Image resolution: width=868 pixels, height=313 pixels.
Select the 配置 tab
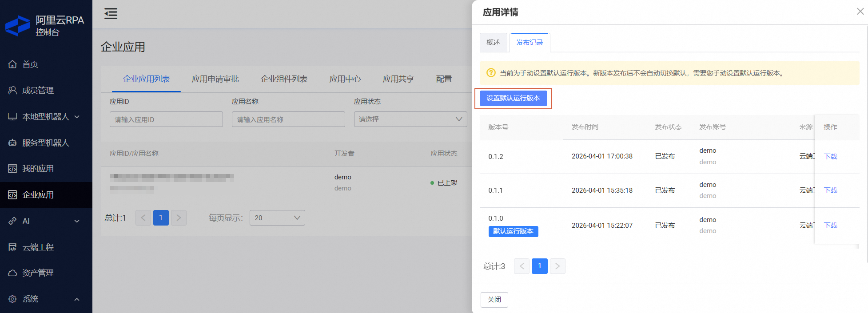point(444,79)
